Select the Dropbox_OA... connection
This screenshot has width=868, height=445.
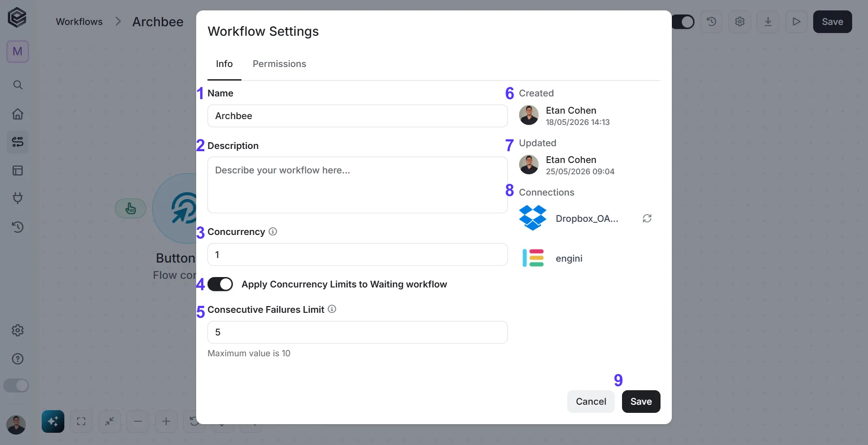587,219
